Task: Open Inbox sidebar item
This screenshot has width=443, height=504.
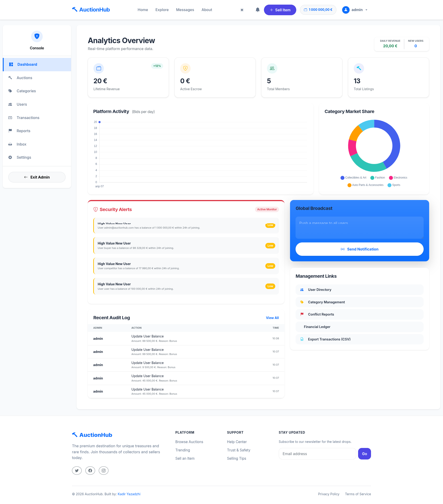Action: [x=37, y=144]
